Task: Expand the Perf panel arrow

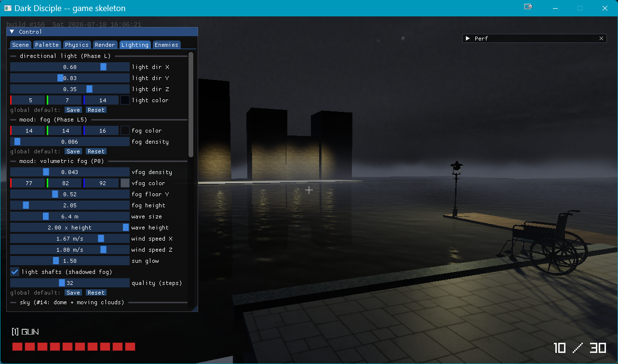Action: [468, 39]
